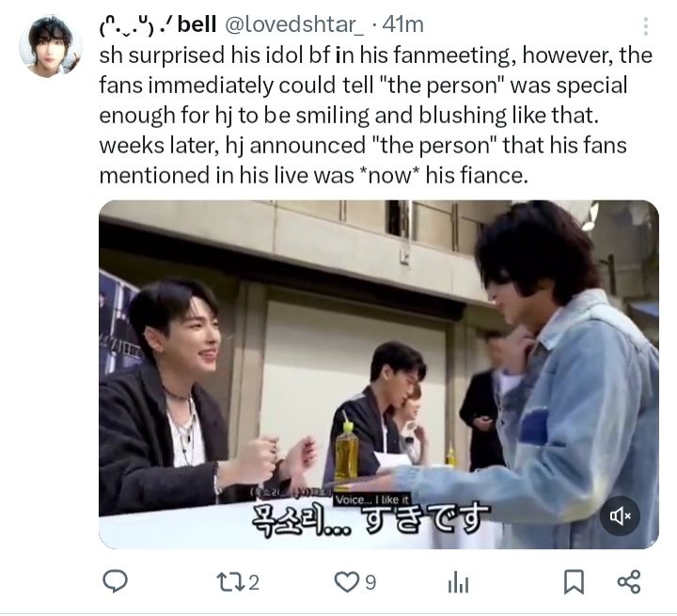Like the tweet with the heart icon

pyautogui.click(x=347, y=582)
